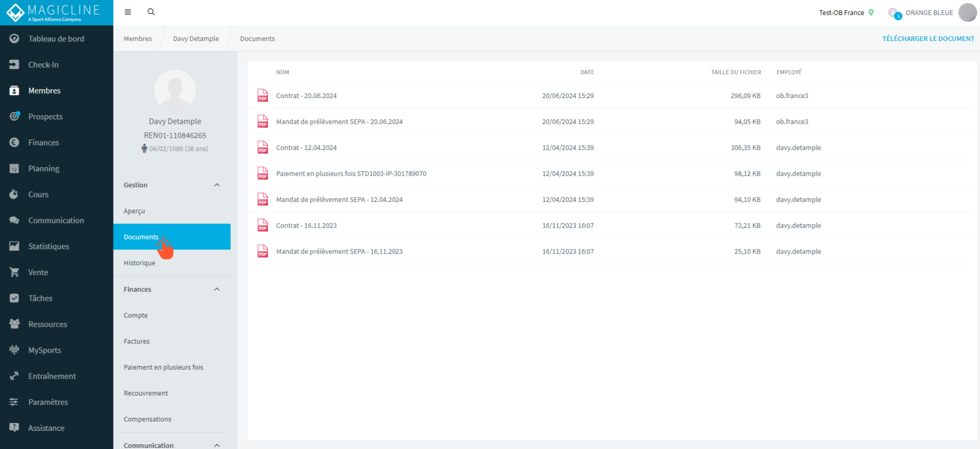Click the PDF icon of Contrat - 20.06.2024
This screenshot has height=449, width=980.
263,95
